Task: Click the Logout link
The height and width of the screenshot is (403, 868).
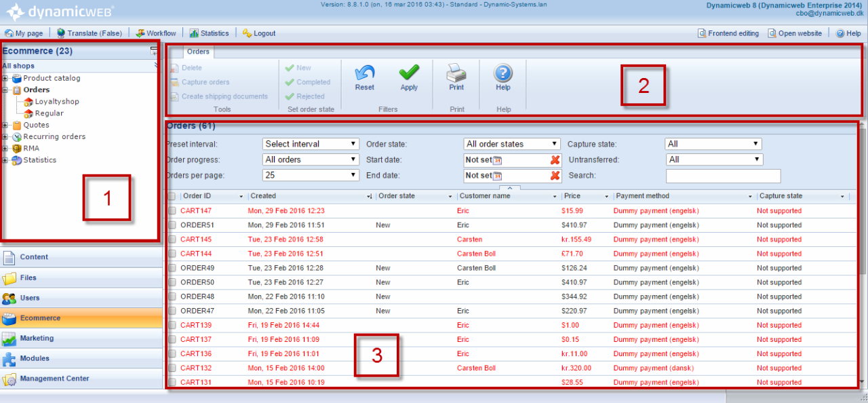Action: (259, 33)
